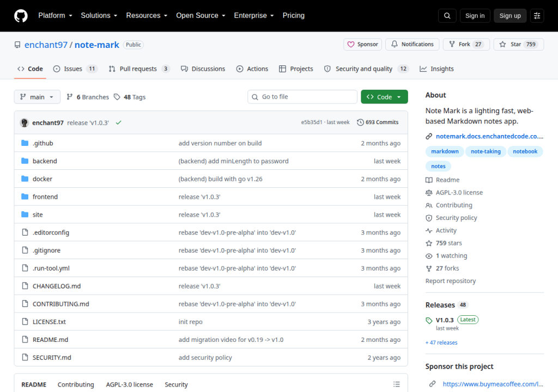Click the tag icon next to 48 Tags

coord(117,97)
